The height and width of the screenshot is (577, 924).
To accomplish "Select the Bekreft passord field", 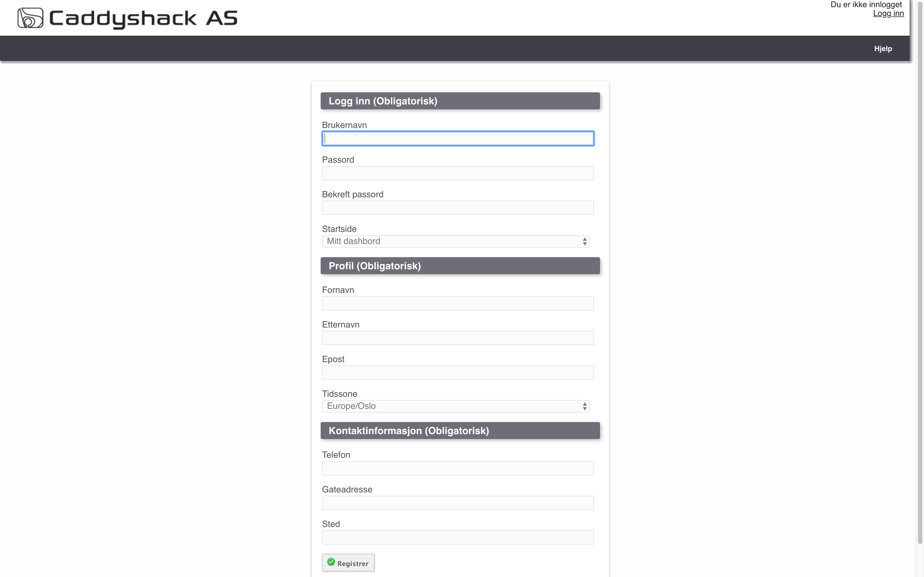I will click(x=458, y=208).
